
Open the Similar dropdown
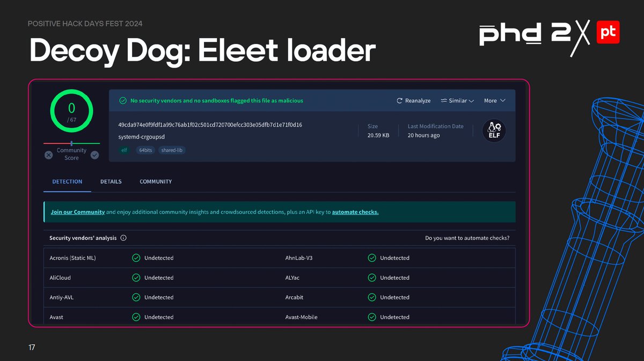457,101
